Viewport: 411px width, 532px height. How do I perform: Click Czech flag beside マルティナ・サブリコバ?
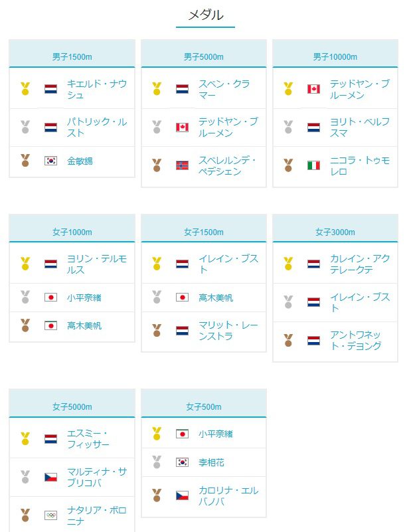(50, 477)
